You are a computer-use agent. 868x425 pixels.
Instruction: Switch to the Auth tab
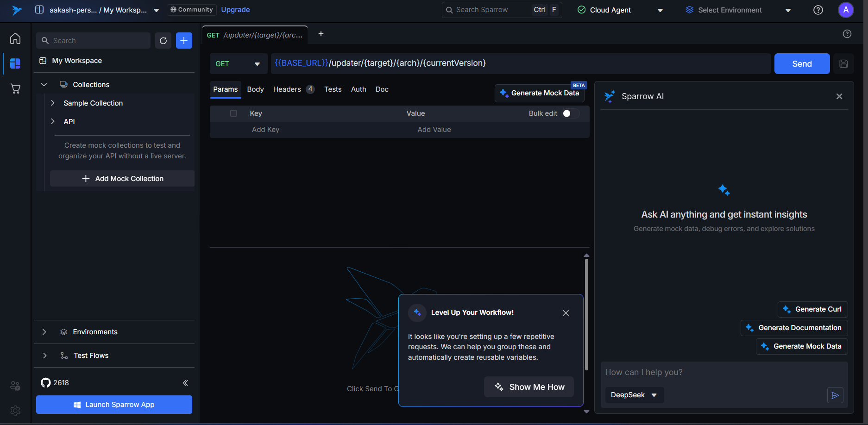(x=359, y=89)
